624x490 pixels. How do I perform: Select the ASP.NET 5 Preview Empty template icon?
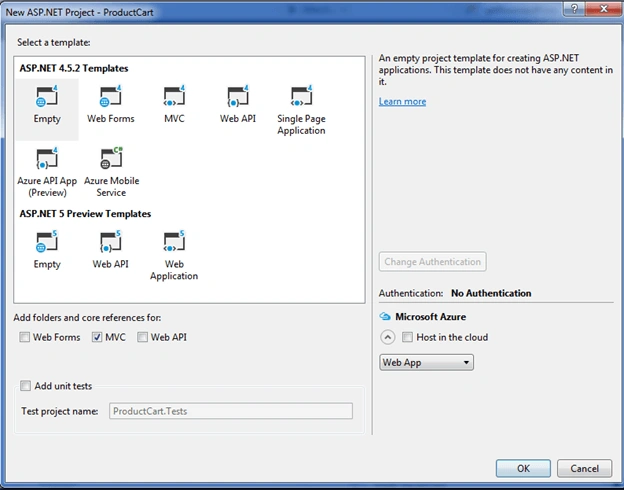(x=47, y=242)
